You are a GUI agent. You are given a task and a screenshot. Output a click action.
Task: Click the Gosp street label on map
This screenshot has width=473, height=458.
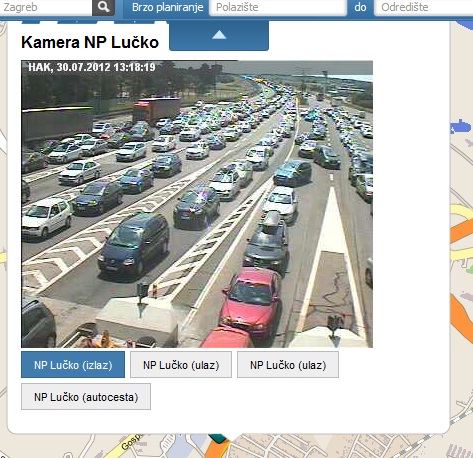pyautogui.click(x=131, y=442)
